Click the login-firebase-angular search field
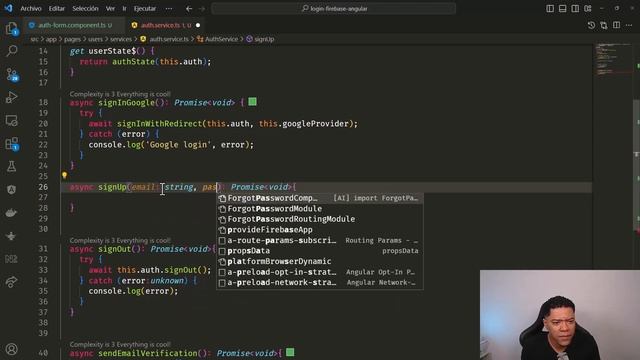640x360 pixels. coord(333,8)
